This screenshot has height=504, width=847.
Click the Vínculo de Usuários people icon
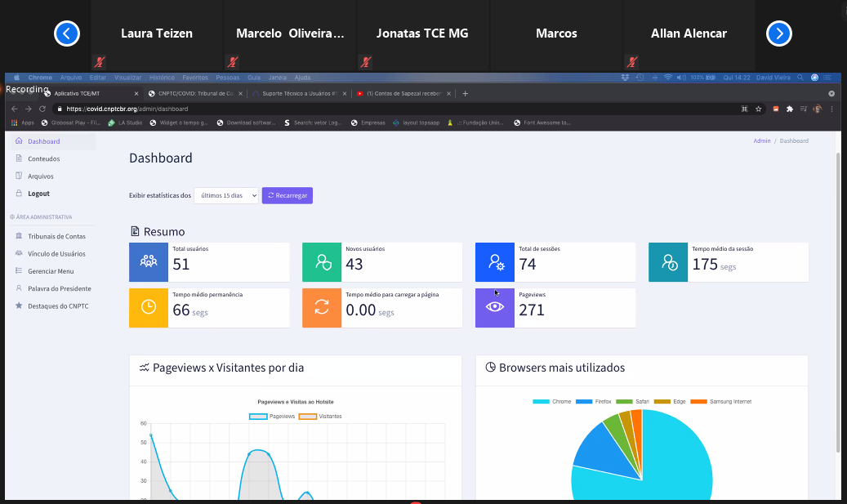click(19, 253)
